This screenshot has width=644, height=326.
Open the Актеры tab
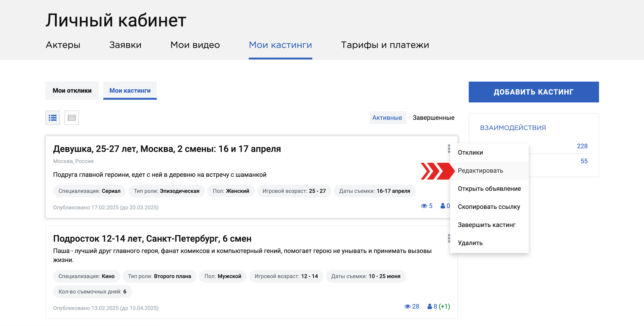[63, 45]
